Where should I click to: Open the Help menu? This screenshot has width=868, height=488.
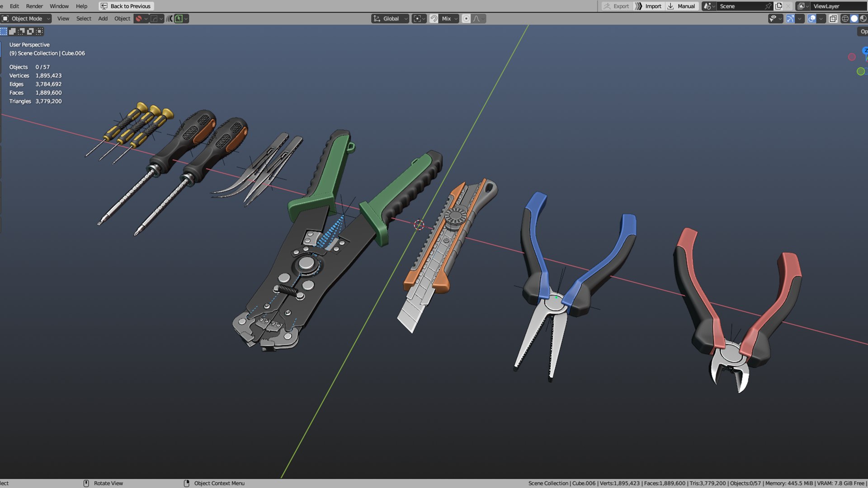(81, 6)
